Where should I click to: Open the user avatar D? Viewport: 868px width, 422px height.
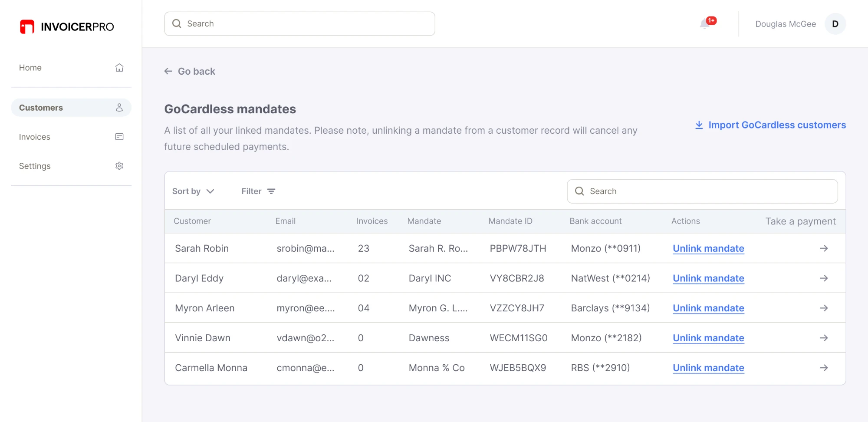click(835, 24)
